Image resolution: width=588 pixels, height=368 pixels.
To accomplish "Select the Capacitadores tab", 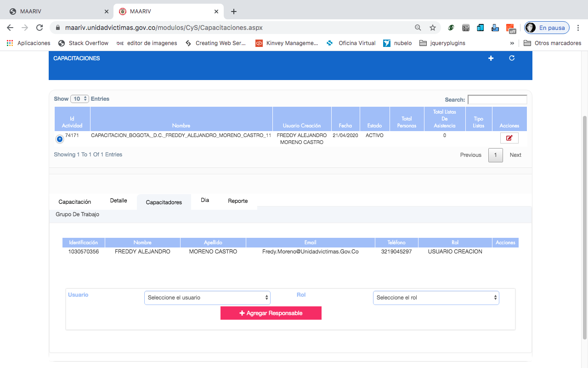I will (x=164, y=202).
